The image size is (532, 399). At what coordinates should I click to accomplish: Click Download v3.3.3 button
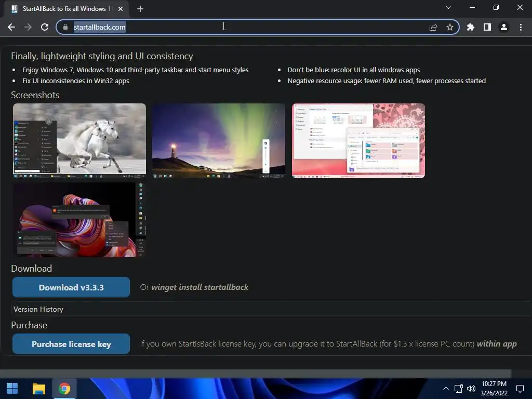[71, 287]
